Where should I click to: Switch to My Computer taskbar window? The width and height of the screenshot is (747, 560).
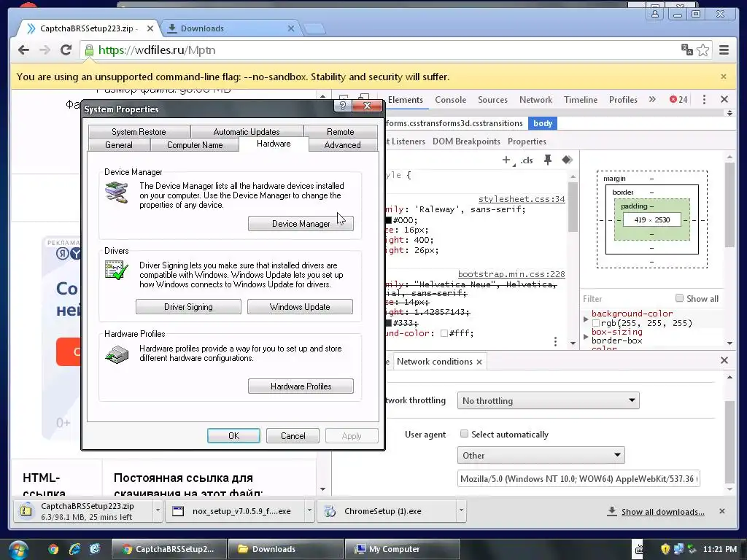pos(402,549)
